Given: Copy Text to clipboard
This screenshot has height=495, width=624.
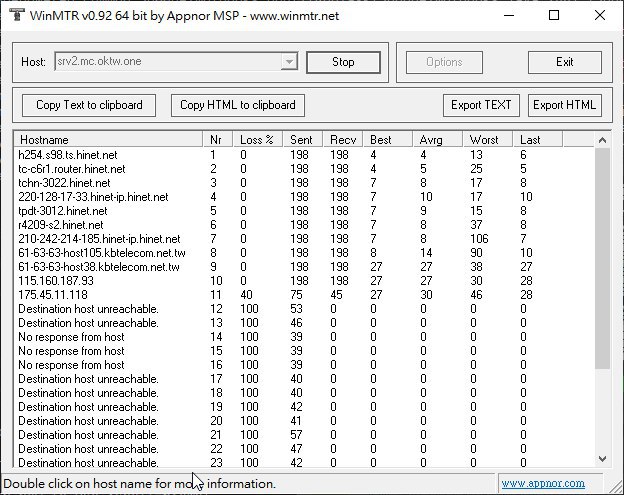Looking at the screenshot, I should coord(89,105).
